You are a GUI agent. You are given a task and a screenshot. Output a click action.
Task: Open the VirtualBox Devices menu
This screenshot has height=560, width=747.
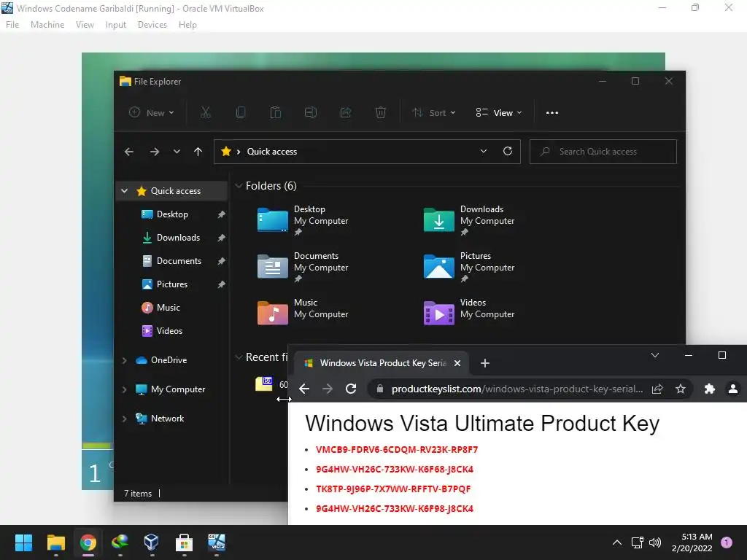(x=152, y=25)
